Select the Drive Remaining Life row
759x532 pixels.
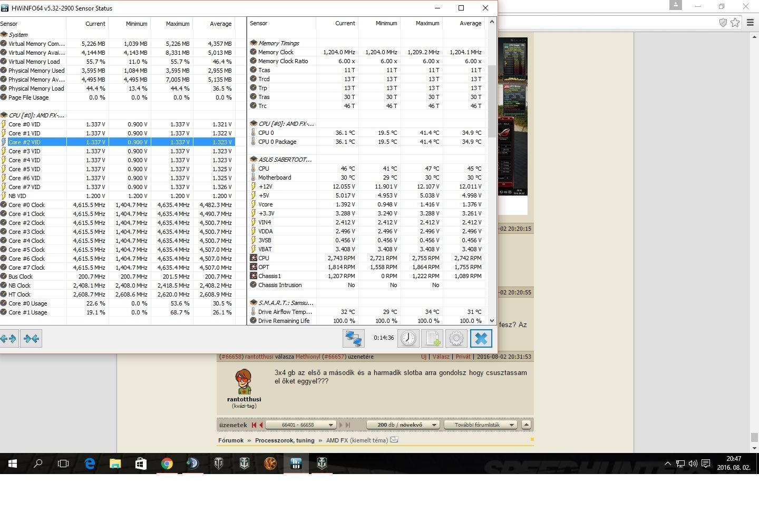click(x=367, y=321)
